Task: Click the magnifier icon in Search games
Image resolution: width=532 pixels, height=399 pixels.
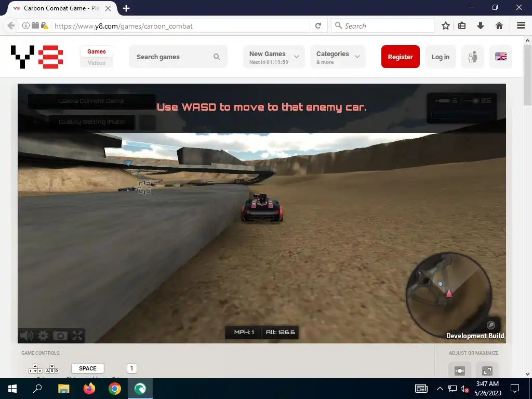Action: click(217, 57)
